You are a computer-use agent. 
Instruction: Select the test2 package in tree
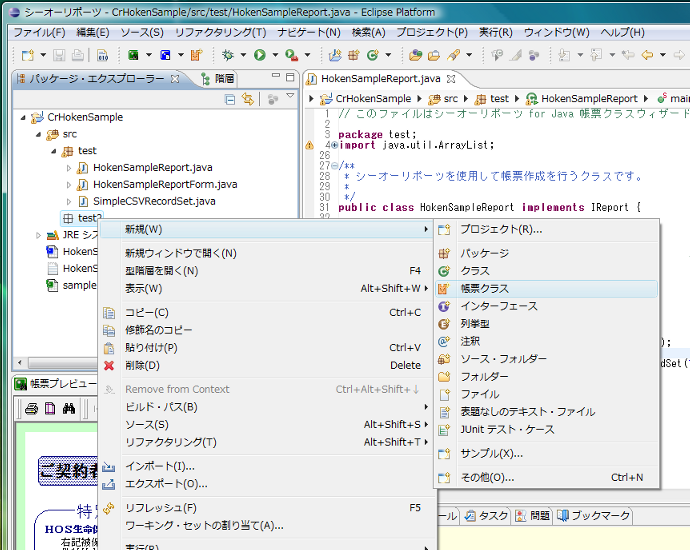click(x=82, y=218)
